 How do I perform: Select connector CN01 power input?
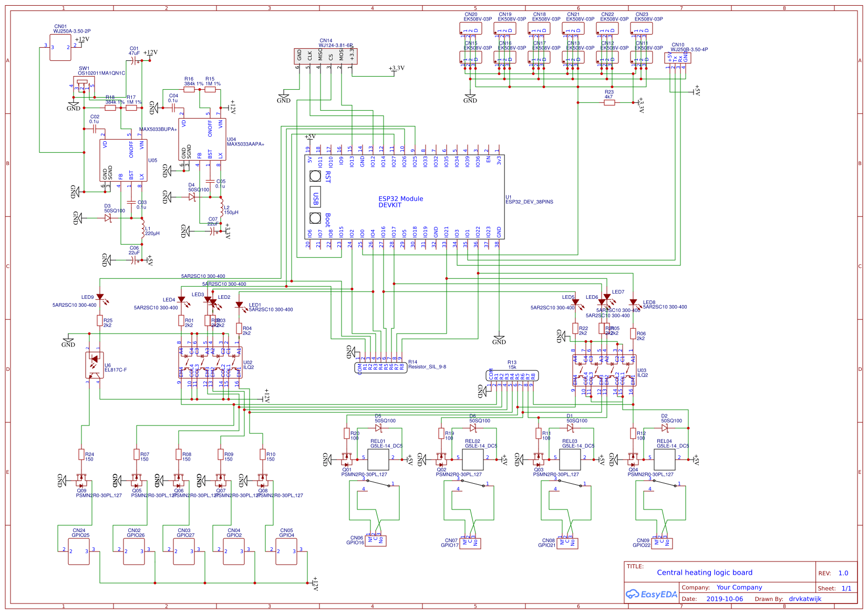point(60,47)
